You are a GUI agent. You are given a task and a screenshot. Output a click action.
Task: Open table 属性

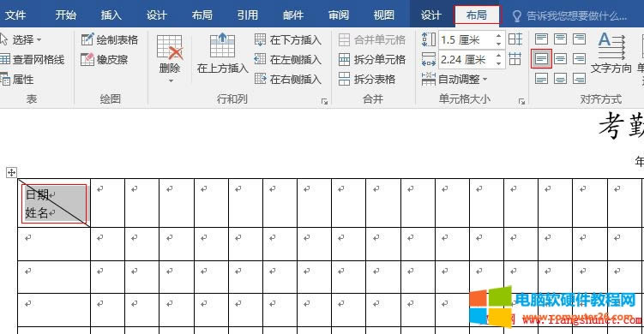point(17,79)
